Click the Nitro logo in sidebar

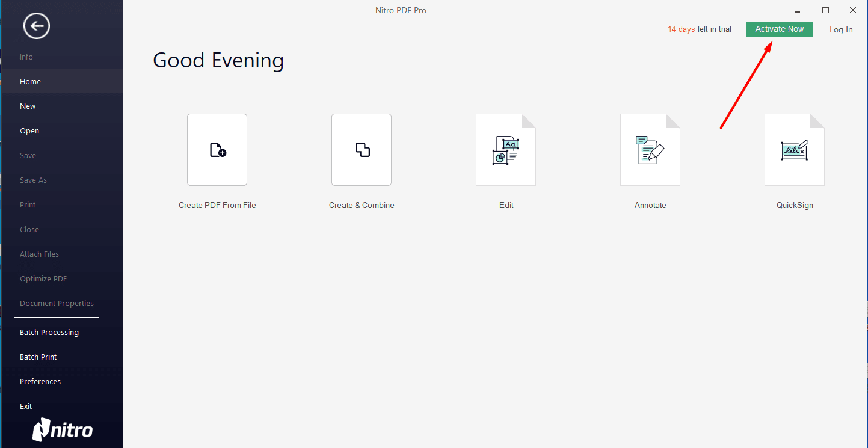pyautogui.click(x=63, y=429)
